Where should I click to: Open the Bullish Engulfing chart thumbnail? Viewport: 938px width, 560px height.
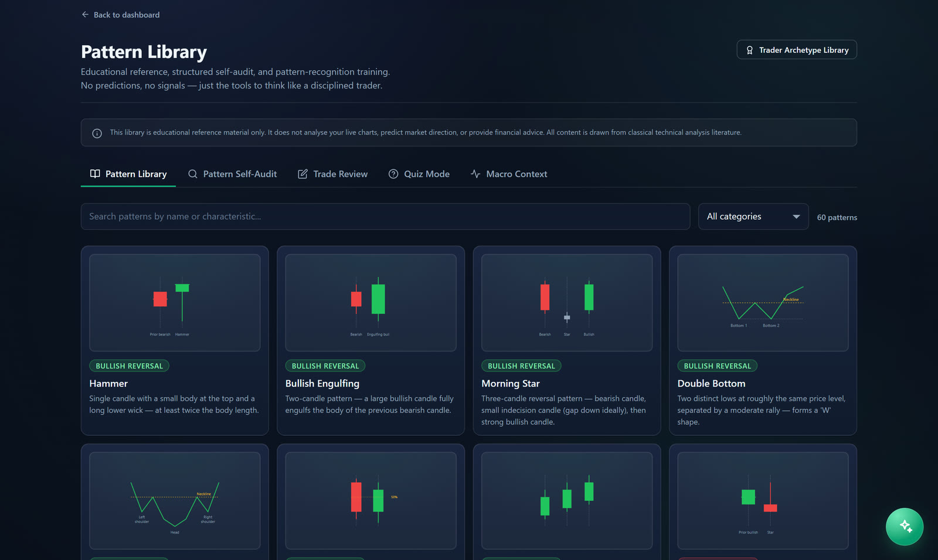pos(371,303)
